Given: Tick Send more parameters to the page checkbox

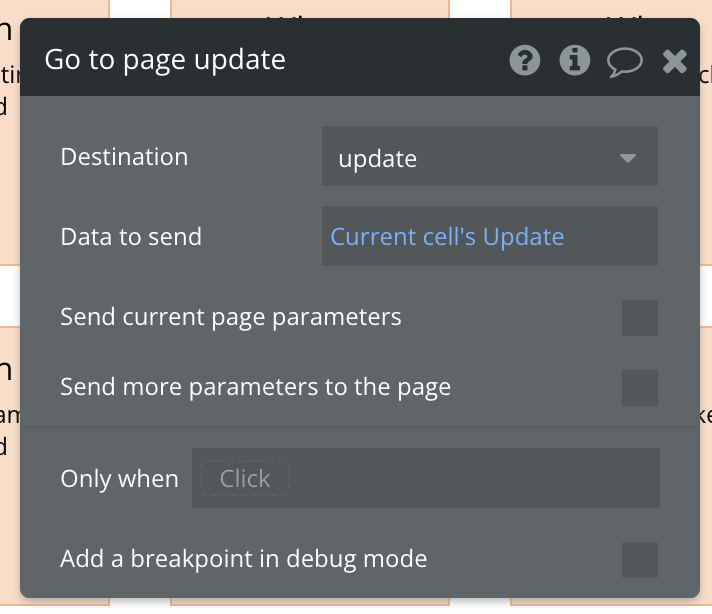Looking at the screenshot, I should click(639, 388).
